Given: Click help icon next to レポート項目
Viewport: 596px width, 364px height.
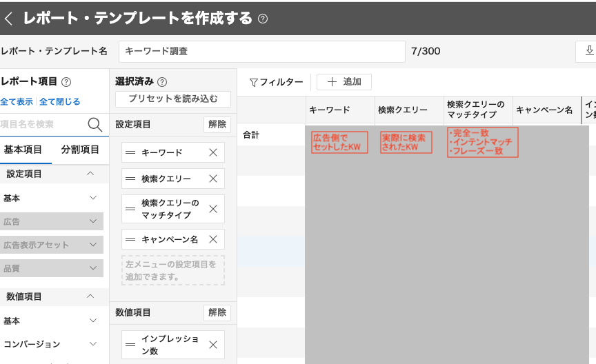Looking at the screenshot, I should coord(66,81).
